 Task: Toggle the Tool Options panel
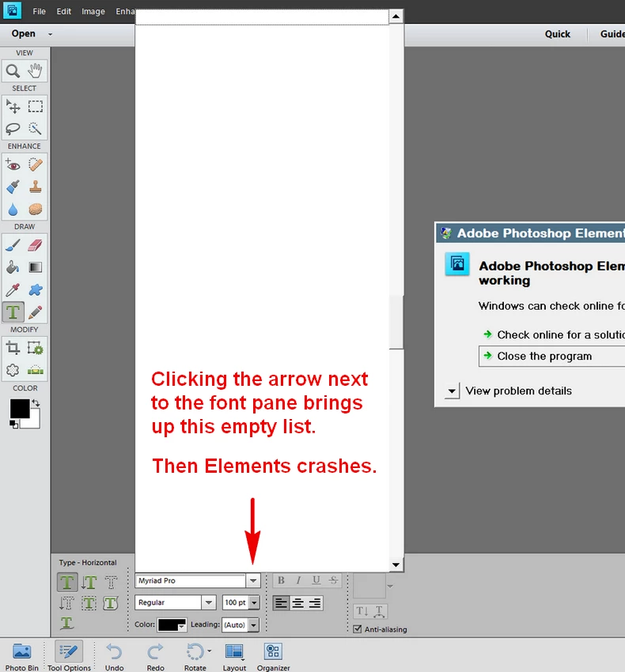(x=69, y=656)
